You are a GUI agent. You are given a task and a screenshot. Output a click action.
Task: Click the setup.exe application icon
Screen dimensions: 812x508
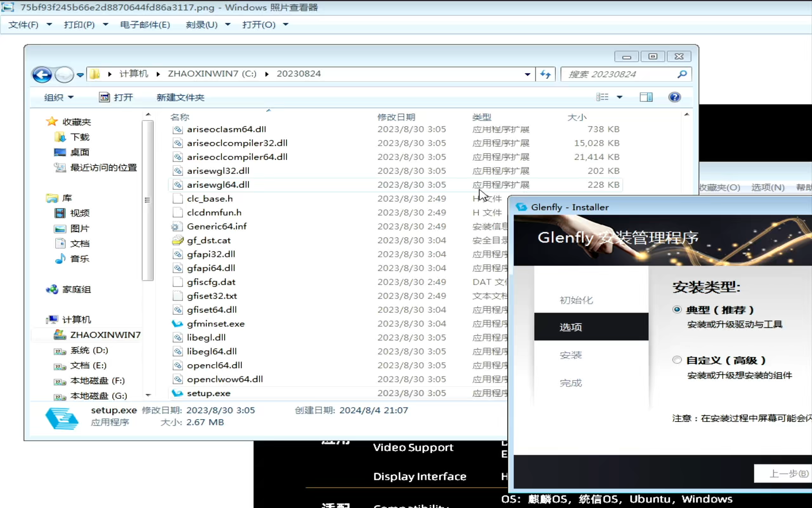[x=178, y=393]
